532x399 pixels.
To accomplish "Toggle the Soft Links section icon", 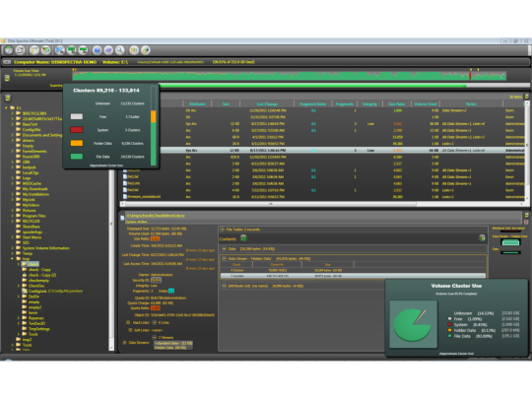I will [x=130, y=330].
